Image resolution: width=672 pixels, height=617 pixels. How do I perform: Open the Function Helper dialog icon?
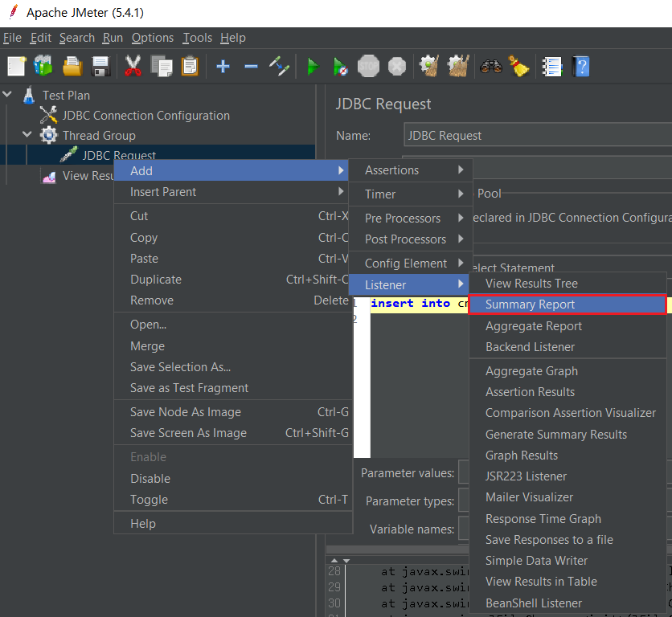(552, 67)
